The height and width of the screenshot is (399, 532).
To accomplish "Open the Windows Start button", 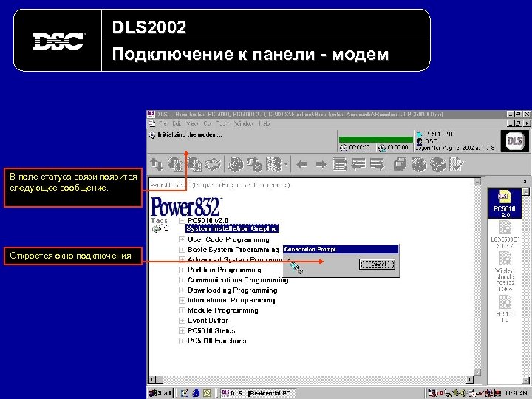I will click(x=160, y=393).
